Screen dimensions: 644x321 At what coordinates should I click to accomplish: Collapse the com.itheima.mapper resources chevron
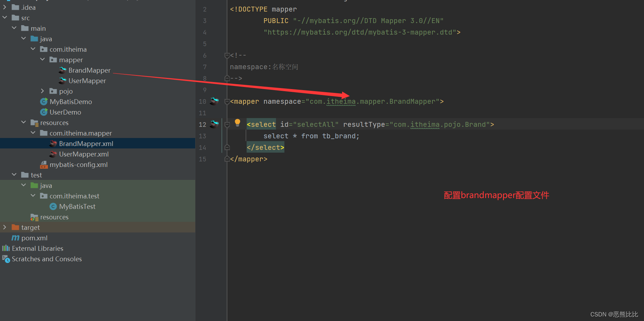[x=33, y=133]
